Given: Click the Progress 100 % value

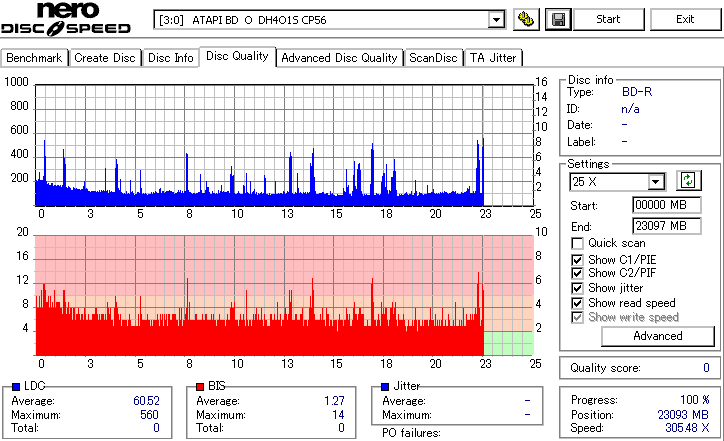Looking at the screenshot, I should [x=694, y=400].
